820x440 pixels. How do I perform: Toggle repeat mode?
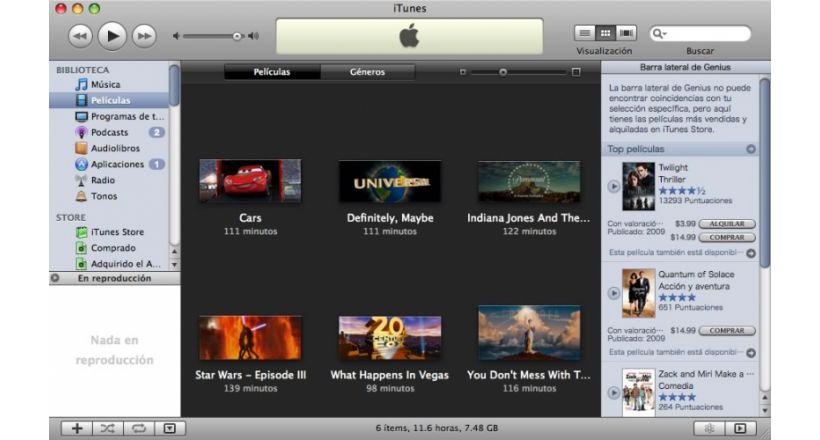(139, 428)
